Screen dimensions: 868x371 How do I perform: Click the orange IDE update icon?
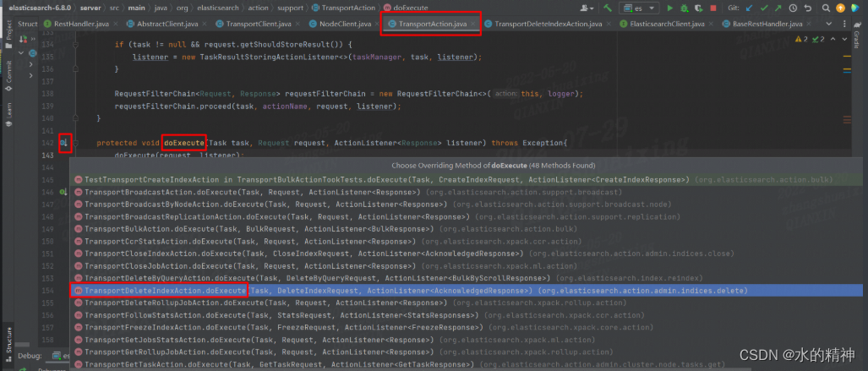[x=840, y=8]
